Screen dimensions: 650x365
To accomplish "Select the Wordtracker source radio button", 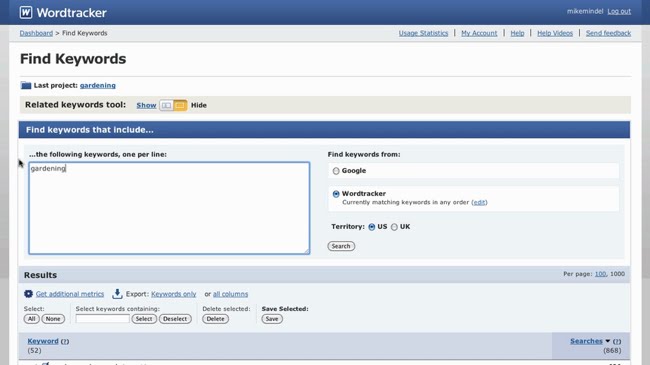I will pyautogui.click(x=336, y=194).
